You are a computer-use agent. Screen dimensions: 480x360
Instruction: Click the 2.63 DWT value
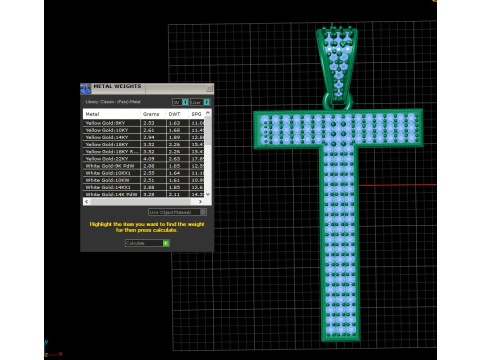[174, 159]
